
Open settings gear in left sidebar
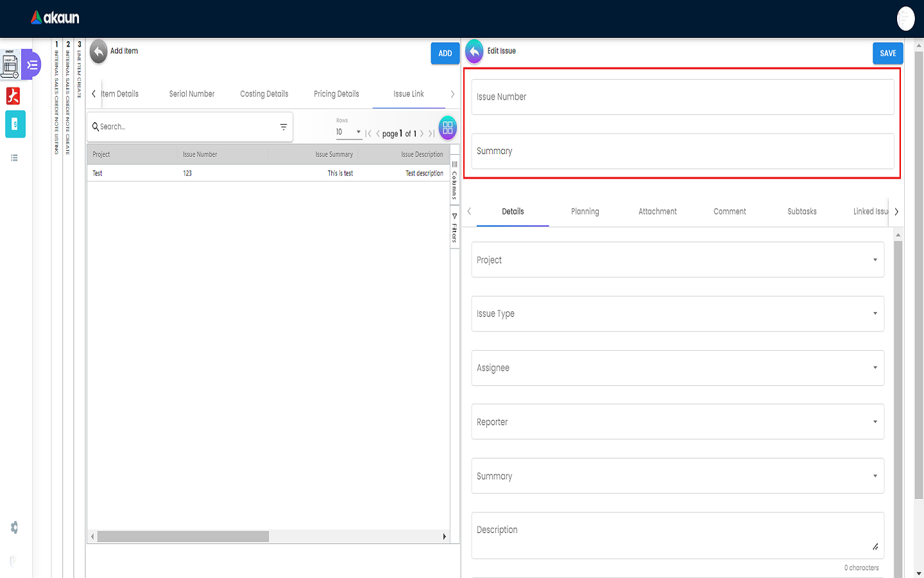coord(14,527)
